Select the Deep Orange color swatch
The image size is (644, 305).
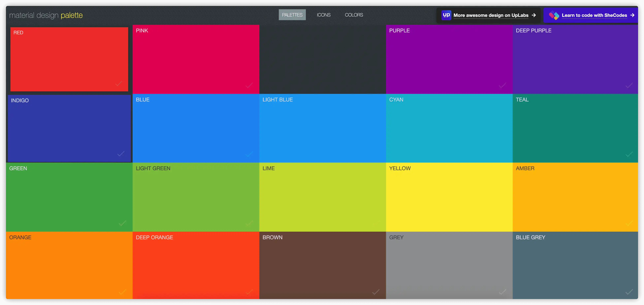(196, 265)
